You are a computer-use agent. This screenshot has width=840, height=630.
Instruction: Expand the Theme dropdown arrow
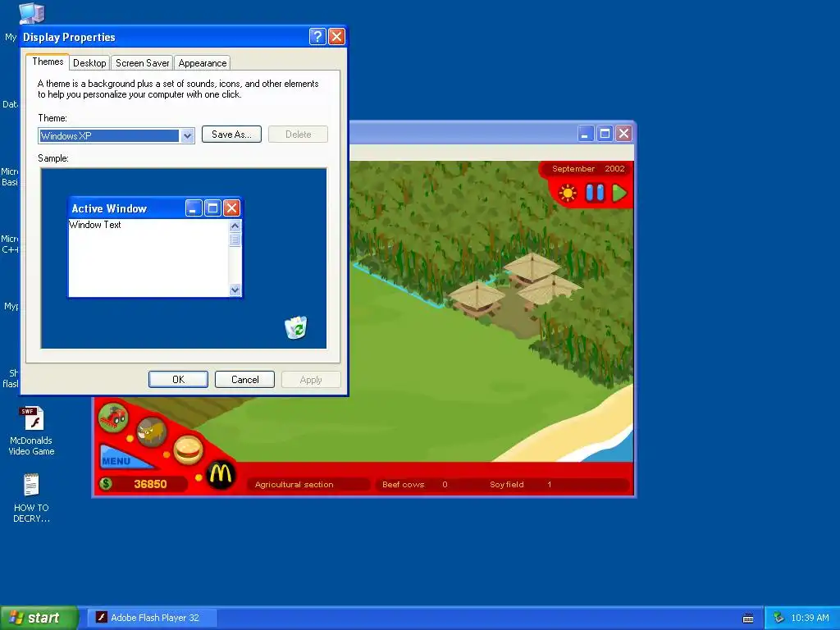(187, 136)
